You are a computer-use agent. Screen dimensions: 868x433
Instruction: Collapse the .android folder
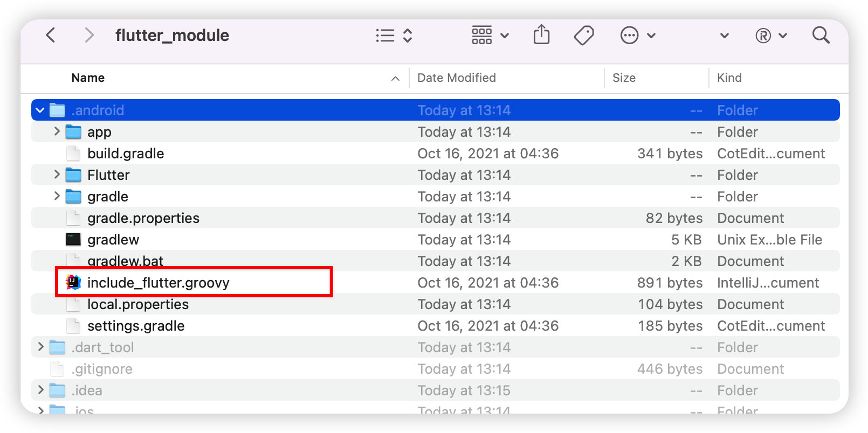pos(40,110)
